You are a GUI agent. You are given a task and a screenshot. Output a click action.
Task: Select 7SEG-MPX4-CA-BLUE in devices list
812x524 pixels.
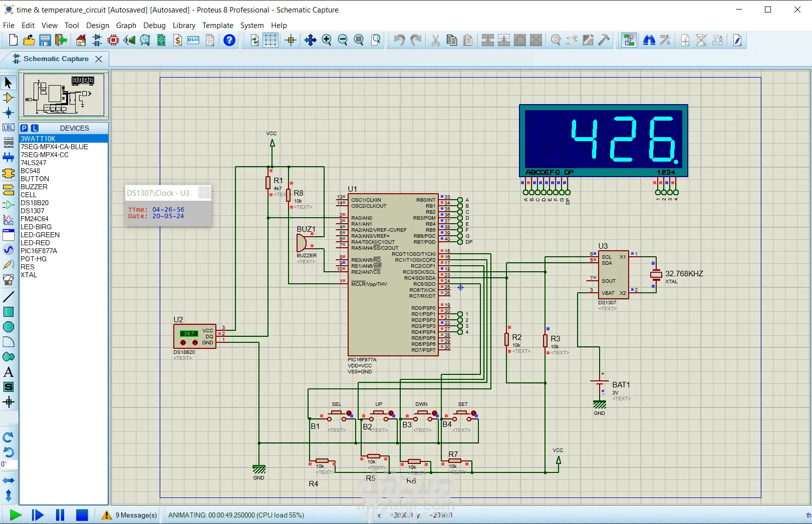(64, 147)
